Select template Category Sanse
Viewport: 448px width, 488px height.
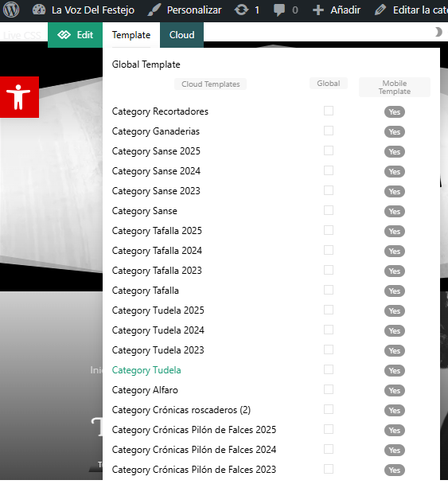(x=144, y=211)
